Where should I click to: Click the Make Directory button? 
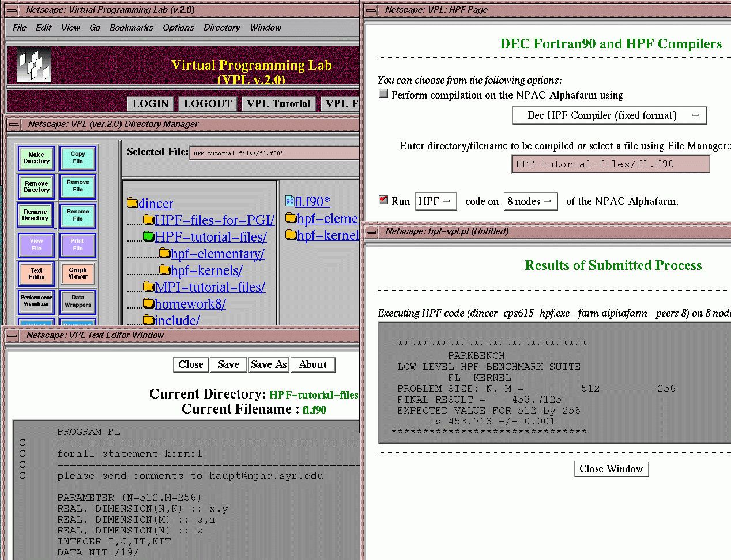[x=36, y=158]
